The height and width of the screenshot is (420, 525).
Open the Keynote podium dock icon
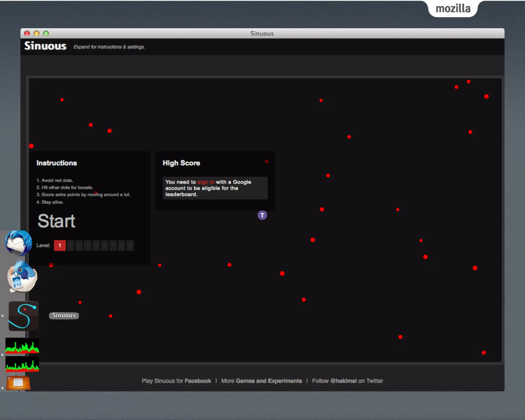click(18, 383)
